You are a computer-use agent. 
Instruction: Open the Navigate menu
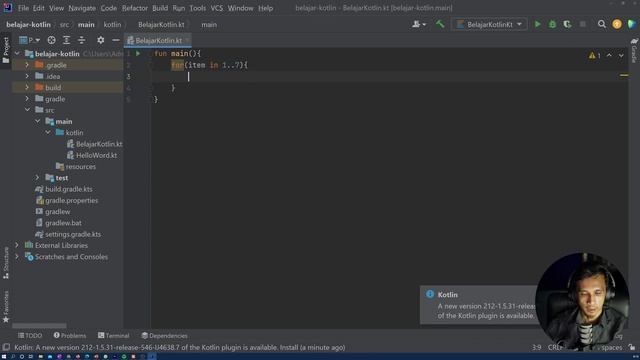(82, 8)
